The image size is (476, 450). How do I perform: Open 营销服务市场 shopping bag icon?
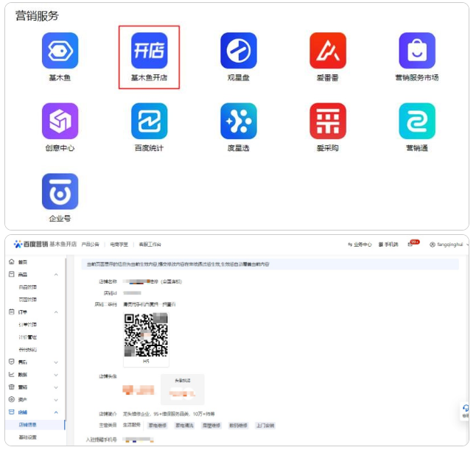(x=417, y=51)
